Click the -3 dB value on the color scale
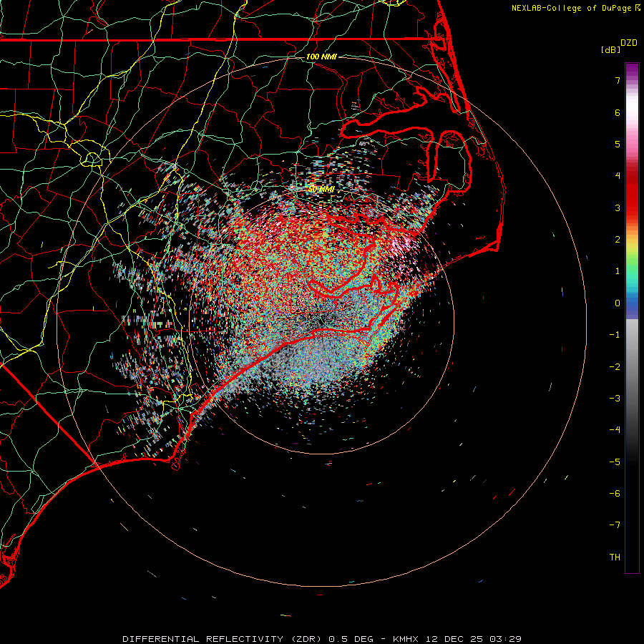The image size is (644, 644). tap(615, 399)
